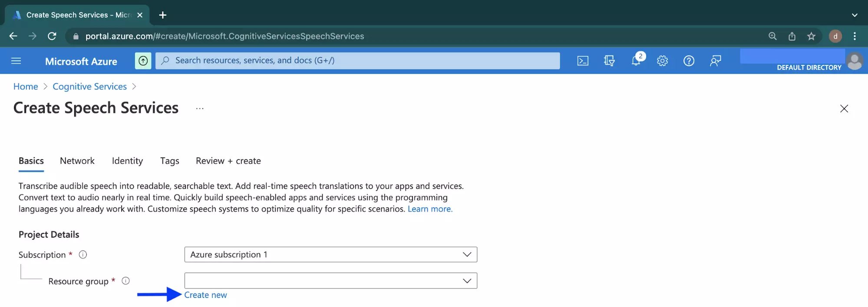Open Cloud Shell from the top bar
The height and width of the screenshot is (307, 868).
click(x=583, y=61)
